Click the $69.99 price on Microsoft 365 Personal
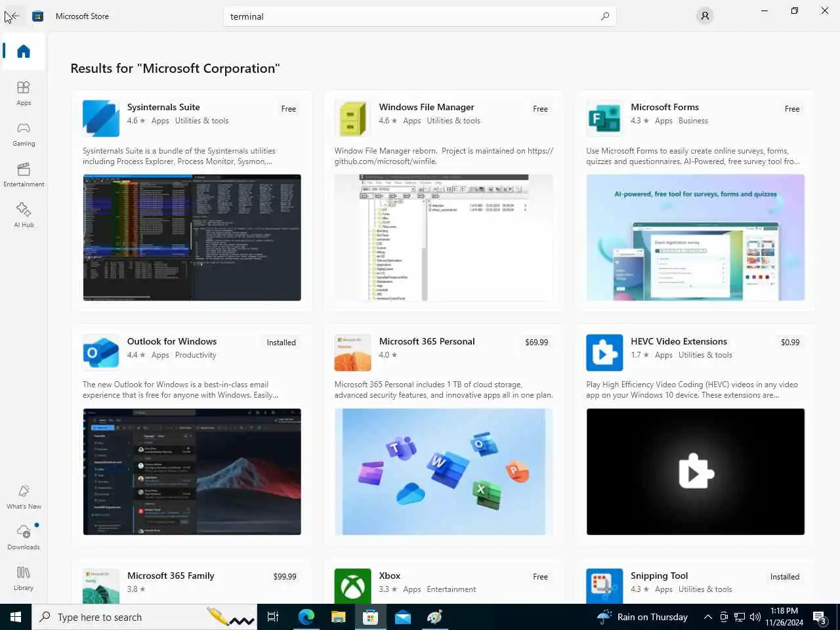The width and height of the screenshot is (840, 630). (536, 343)
